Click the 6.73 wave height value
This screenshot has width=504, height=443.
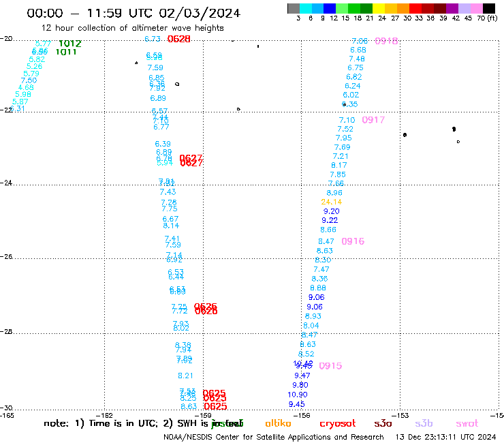coord(153,39)
